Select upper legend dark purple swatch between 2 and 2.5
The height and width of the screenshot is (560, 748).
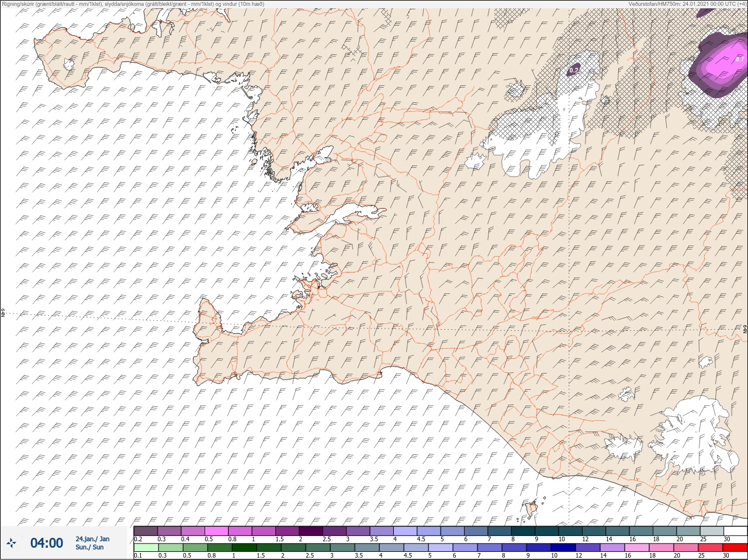pos(311,531)
